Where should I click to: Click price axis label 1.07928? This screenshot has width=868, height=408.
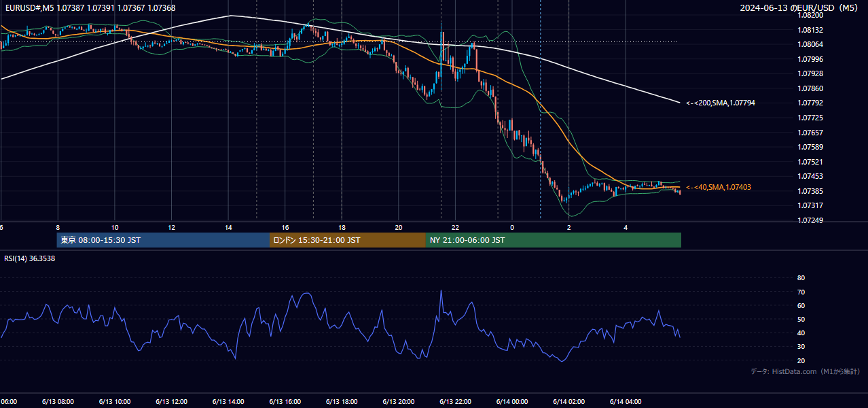point(810,73)
